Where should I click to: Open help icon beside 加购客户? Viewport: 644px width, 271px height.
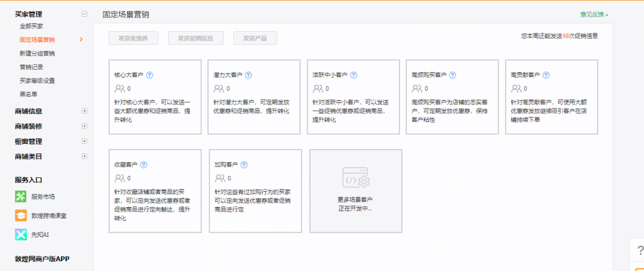(x=244, y=165)
